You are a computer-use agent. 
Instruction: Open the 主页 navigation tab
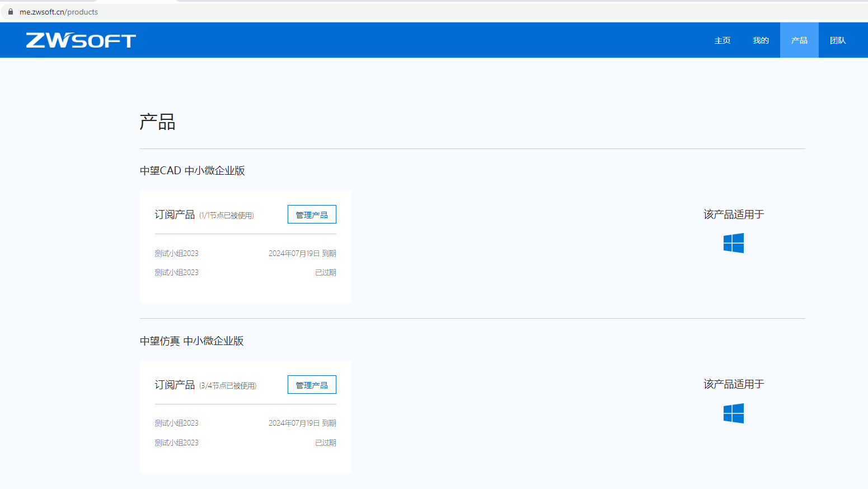[x=722, y=40]
